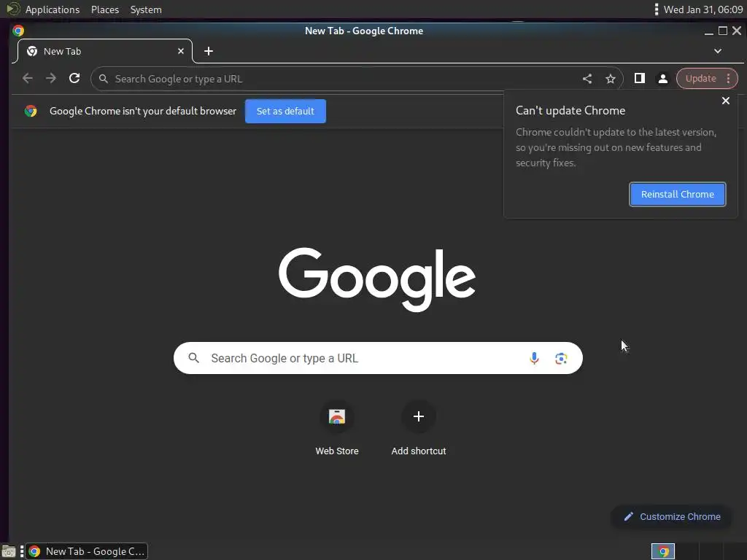Set Chrome as default browser

pyautogui.click(x=285, y=112)
